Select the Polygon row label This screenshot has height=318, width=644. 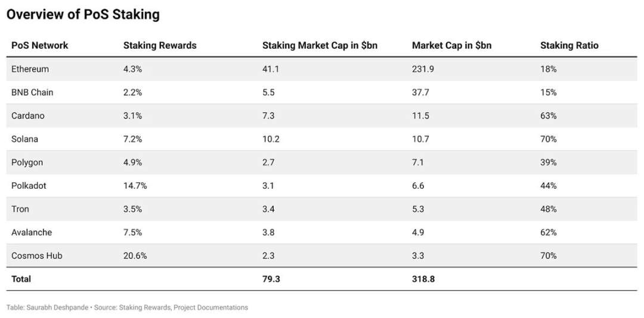(x=27, y=162)
